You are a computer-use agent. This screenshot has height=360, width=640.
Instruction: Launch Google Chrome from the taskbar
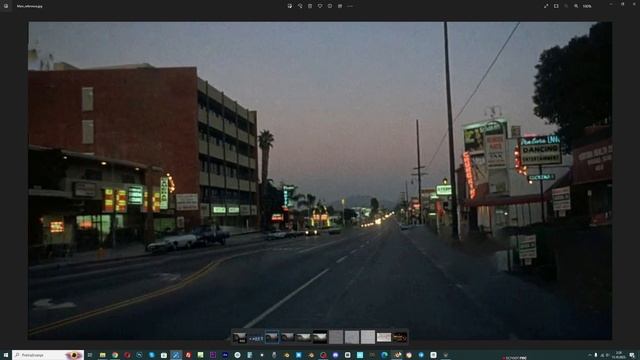point(115,355)
